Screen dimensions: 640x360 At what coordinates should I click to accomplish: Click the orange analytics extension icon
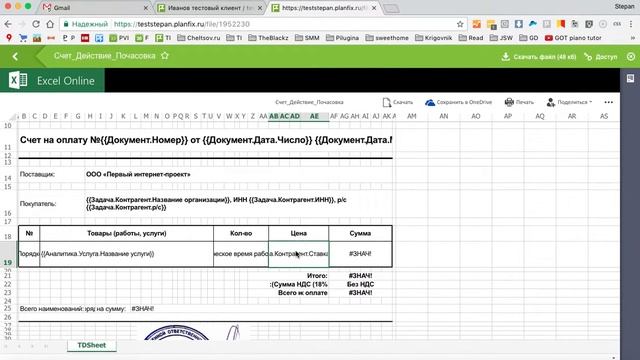[x=476, y=24]
